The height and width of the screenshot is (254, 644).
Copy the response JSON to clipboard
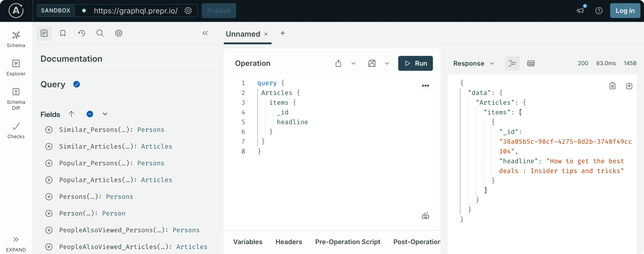(612, 86)
